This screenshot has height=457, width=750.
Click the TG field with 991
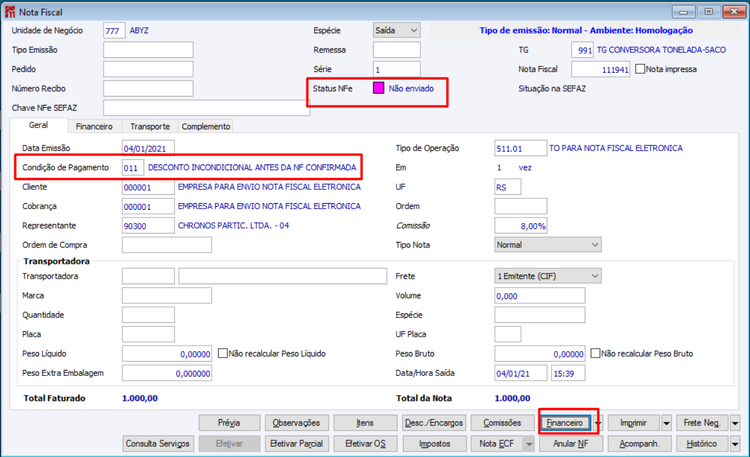(x=583, y=50)
